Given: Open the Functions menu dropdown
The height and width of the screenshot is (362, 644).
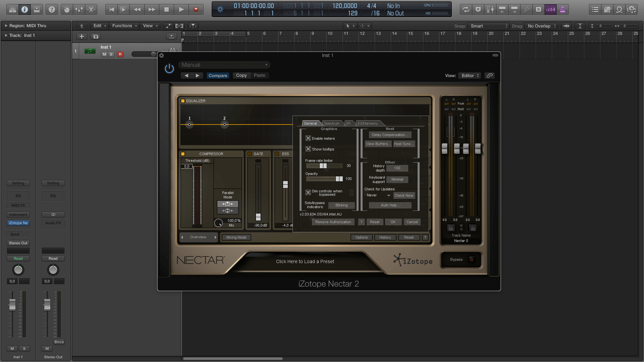Looking at the screenshot, I should [x=124, y=26].
